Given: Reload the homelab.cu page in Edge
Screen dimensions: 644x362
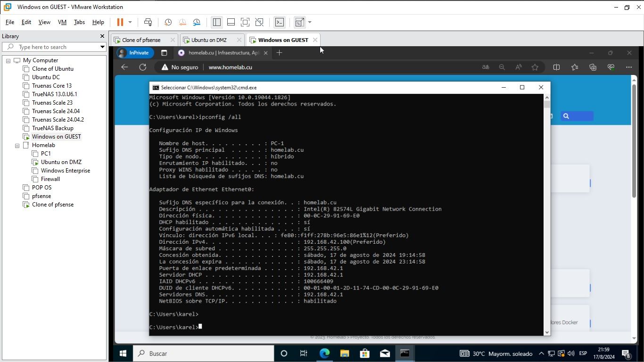Looking at the screenshot, I should 142,67.
